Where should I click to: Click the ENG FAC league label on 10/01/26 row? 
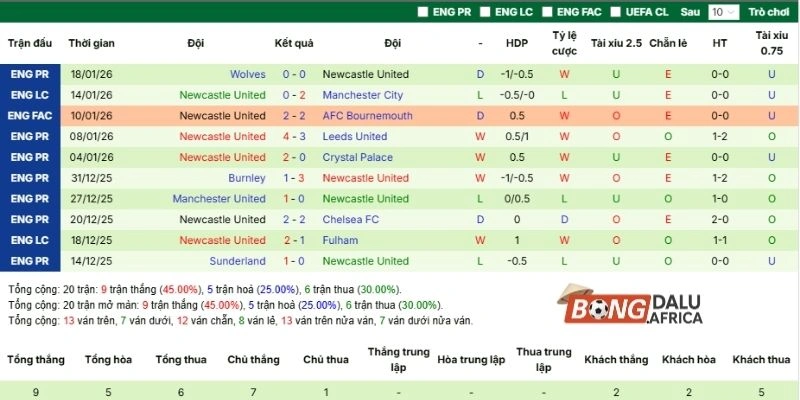(x=28, y=116)
